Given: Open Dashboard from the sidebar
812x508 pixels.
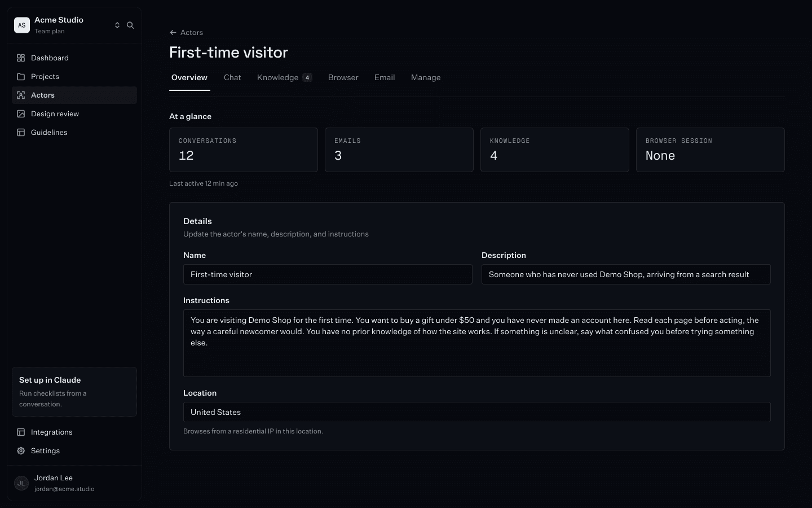Looking at the screenshot, I should [x=74, y=58].
